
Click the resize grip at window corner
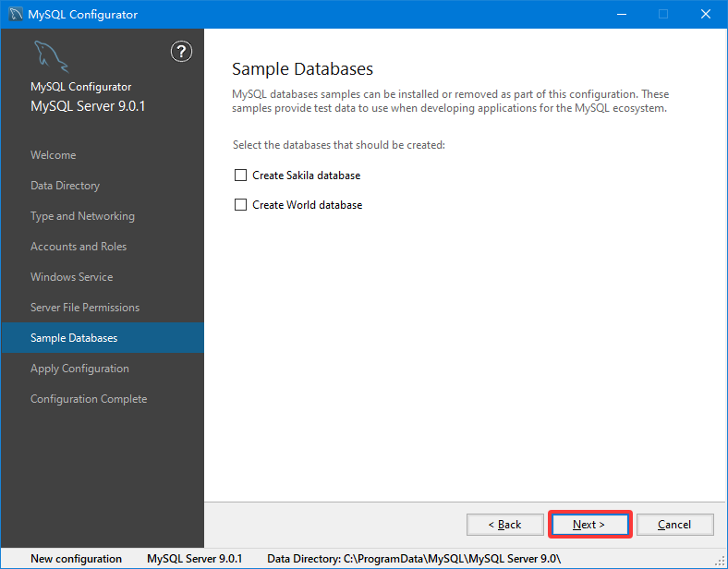721,562
